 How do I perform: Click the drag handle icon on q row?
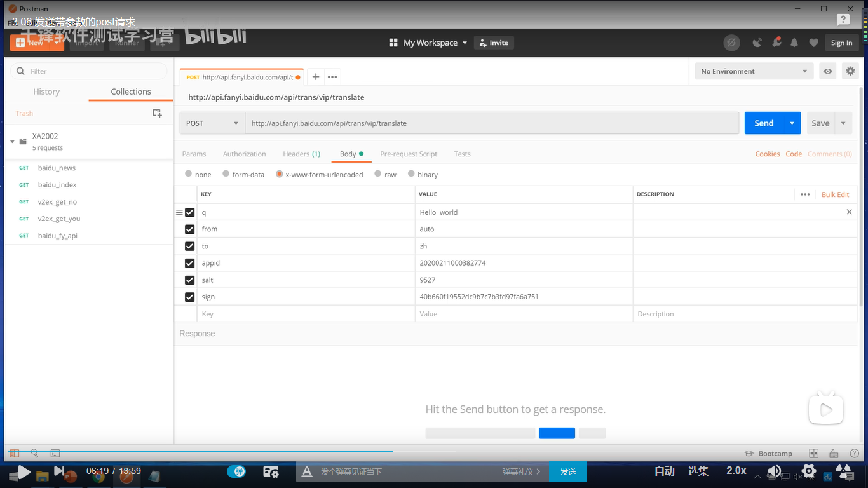[x=179, y=212]
